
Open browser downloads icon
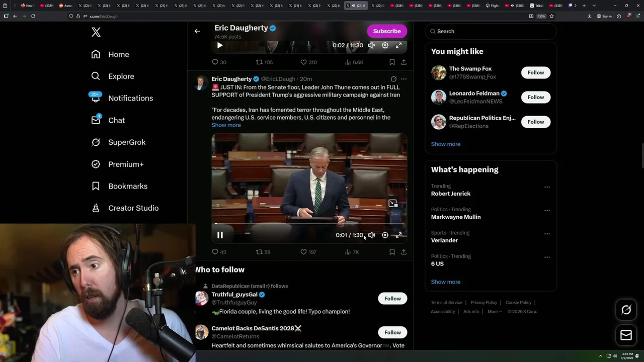pyautogui.click(x=589, y=16)
